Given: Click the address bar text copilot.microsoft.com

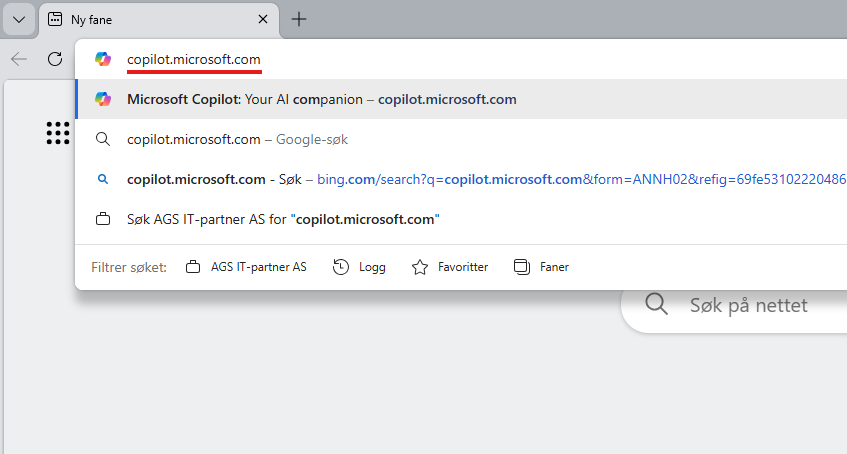Looking at the screenshot, I should 194,59.
